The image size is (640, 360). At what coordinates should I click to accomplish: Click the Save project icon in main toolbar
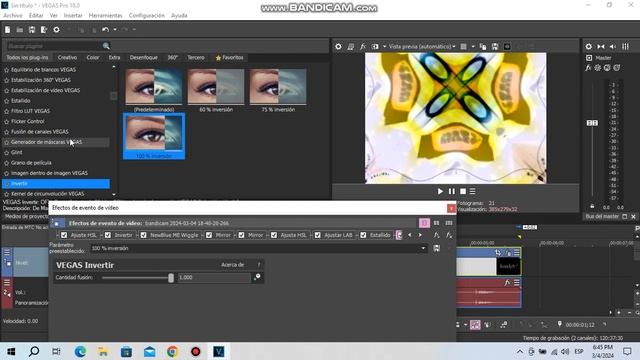[32, 30]
